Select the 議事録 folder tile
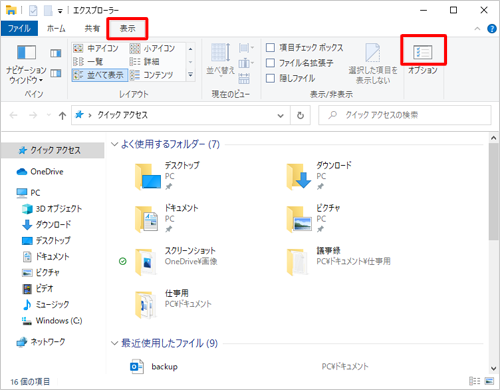 point(338,261)
